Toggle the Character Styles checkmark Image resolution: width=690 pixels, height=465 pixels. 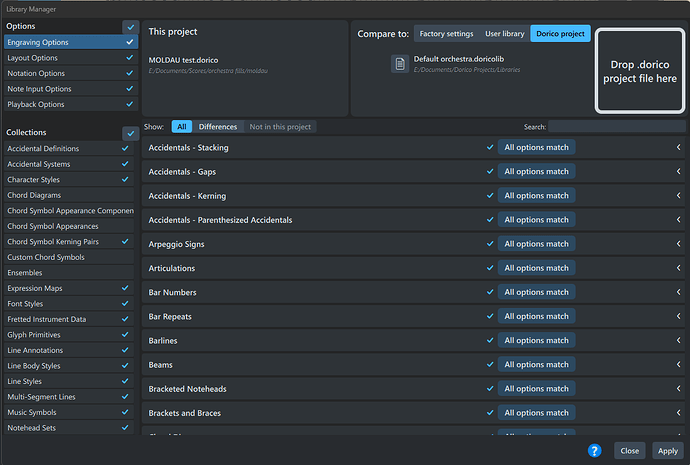pos(125,179)
